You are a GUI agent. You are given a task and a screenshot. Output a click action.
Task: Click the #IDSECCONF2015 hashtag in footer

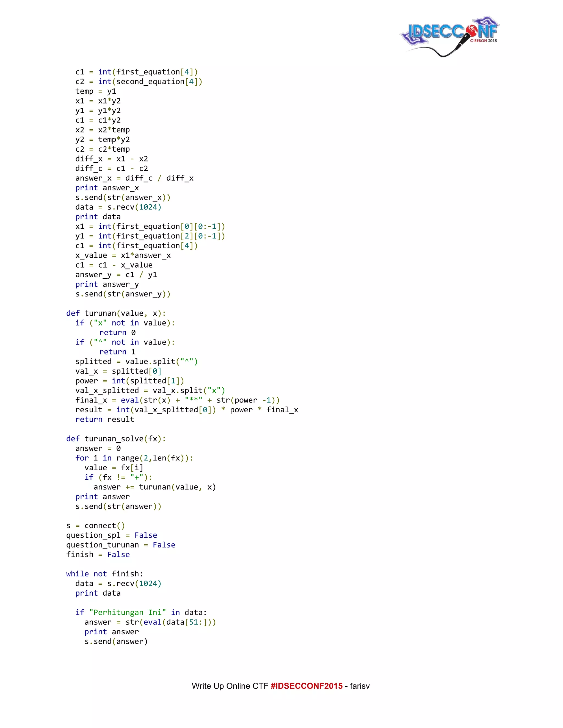307,686
